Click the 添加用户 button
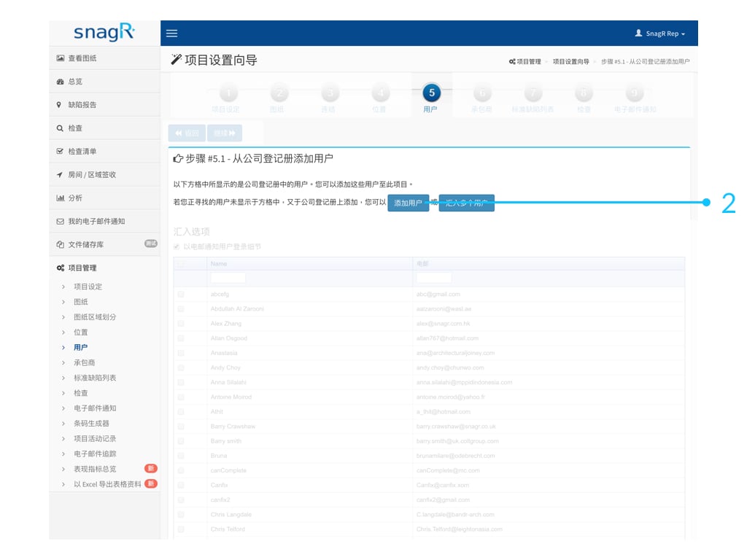 tap(409, 203)
